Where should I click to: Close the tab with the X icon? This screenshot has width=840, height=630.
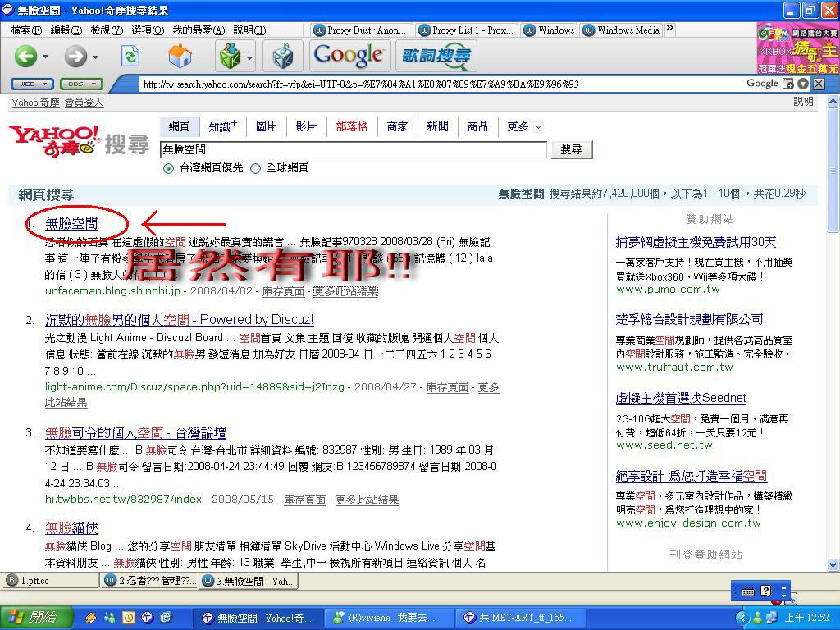tap(819, 84)
